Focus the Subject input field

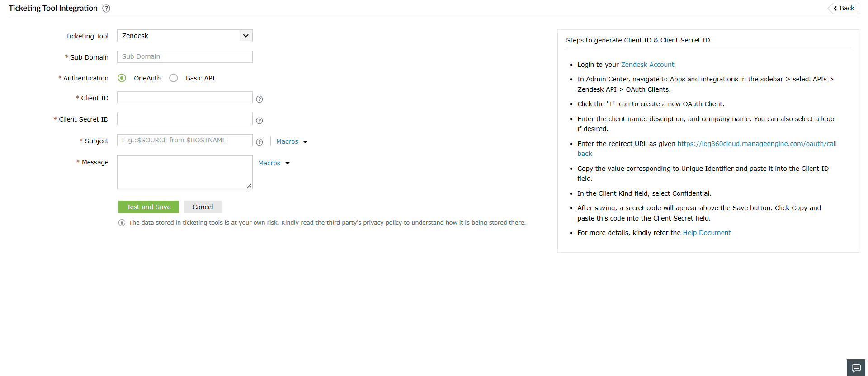(185, 140)
